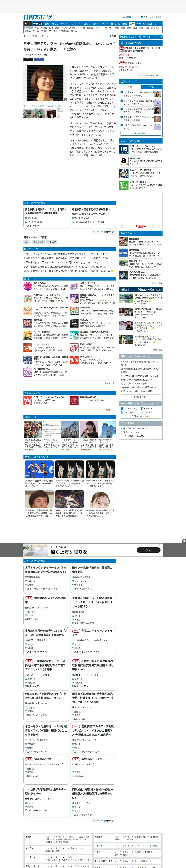Screen dimensions: 186x868
Task: Open breadcrumb 芸能 link
Action: point(34,36)
